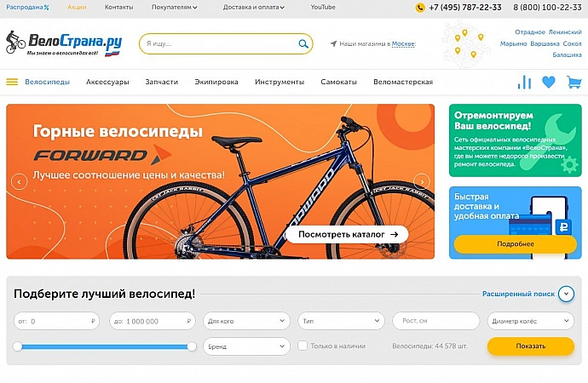Click the search magnifier icon

pos(303,43)
